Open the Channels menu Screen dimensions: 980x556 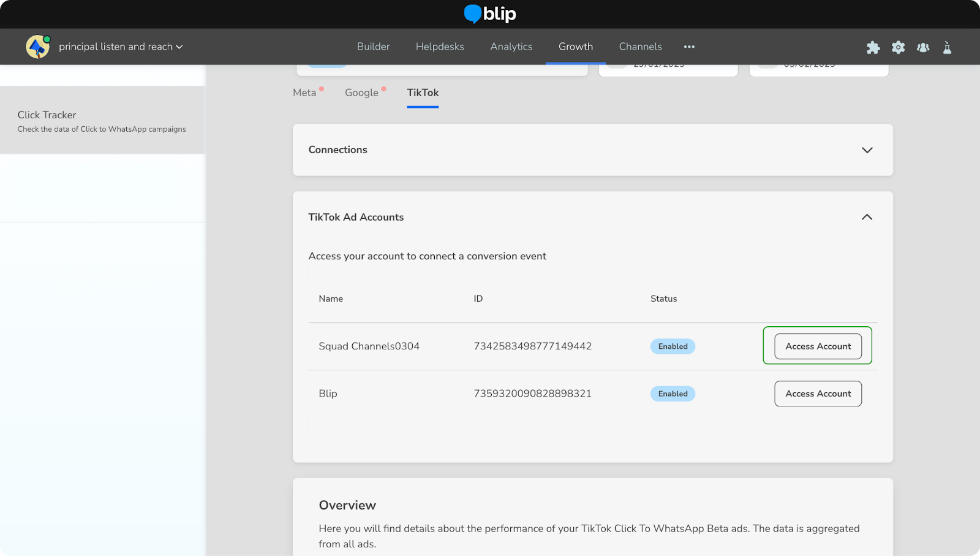(641, 47)
